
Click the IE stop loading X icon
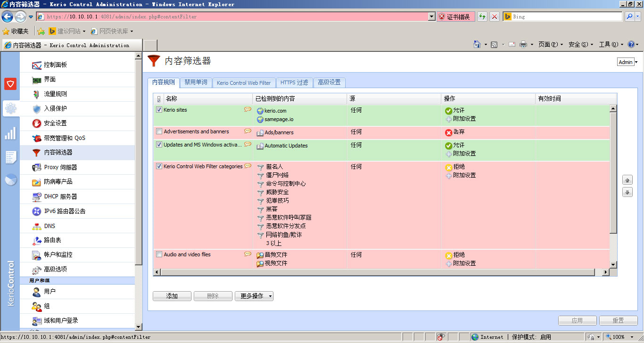click(494, 16)
